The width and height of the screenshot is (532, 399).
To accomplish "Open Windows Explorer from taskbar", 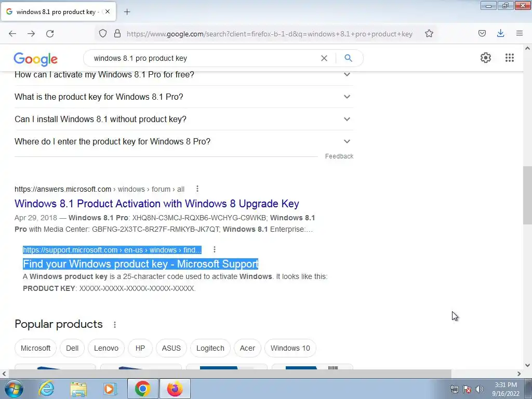I will [78, 389].
